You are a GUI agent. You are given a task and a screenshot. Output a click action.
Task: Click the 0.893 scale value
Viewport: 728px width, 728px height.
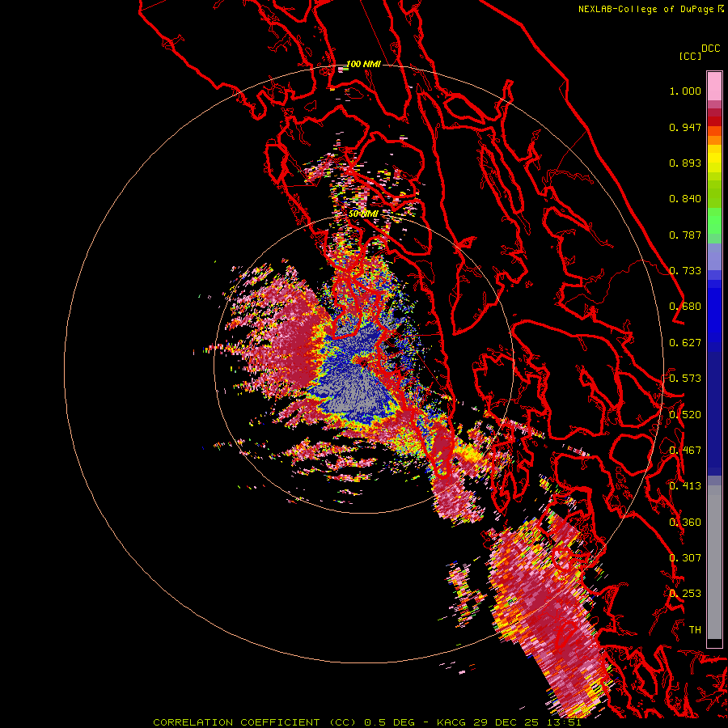coord(685,163)
